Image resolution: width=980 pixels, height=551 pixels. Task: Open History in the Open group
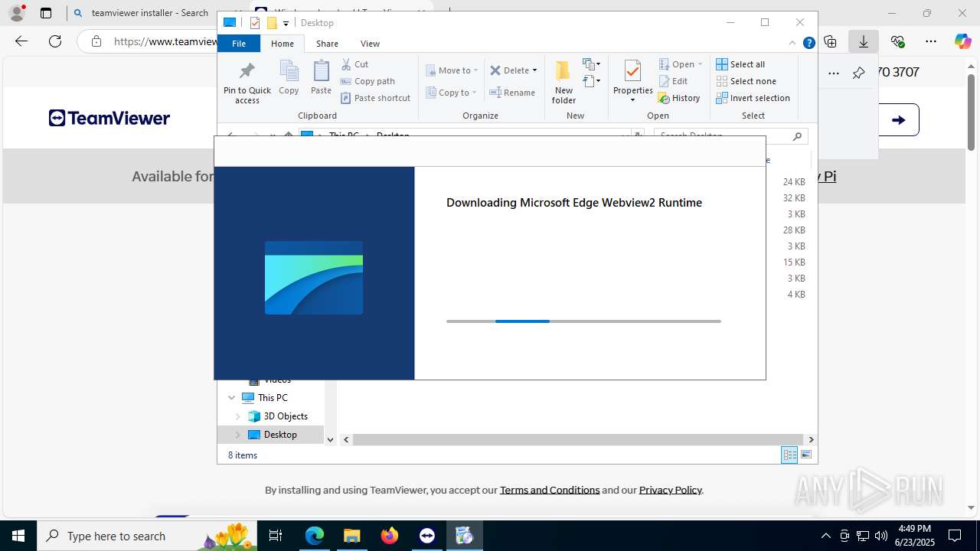tap(679, 98)
